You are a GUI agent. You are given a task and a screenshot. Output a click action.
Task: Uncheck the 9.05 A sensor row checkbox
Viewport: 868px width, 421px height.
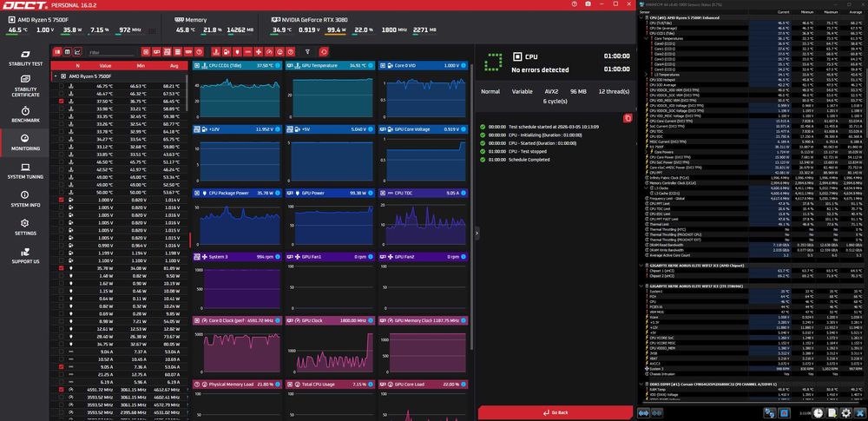tap(62, 366)
